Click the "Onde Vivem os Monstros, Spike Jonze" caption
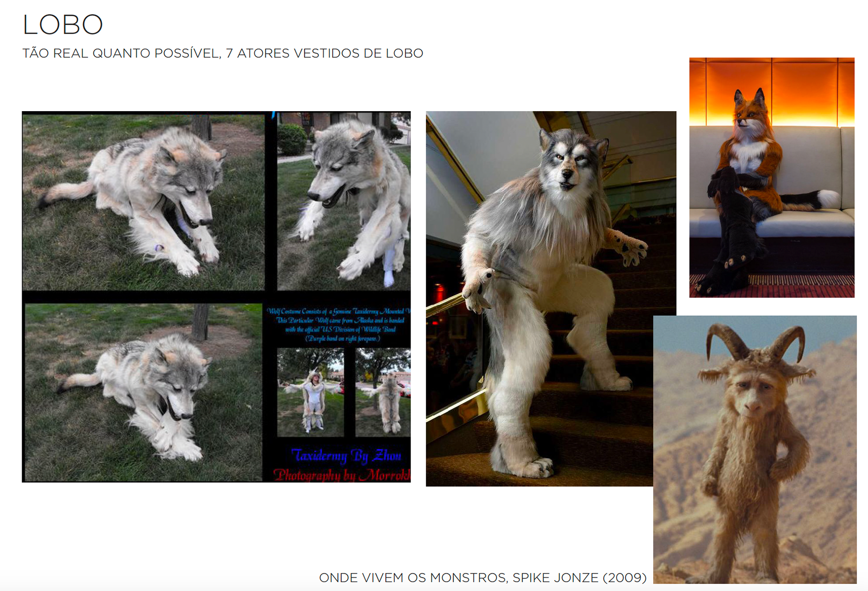The width and height of the screenshot is (868, 591). click(482, 578)
